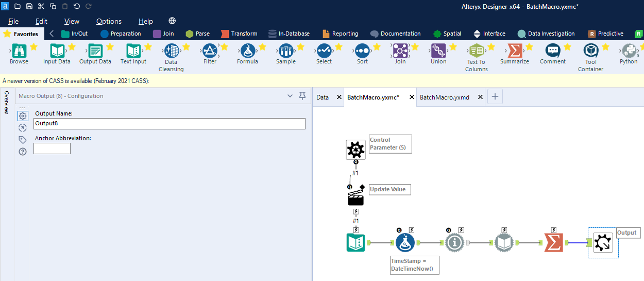
Task: Open the Edit menu
Action: (41, 21)
